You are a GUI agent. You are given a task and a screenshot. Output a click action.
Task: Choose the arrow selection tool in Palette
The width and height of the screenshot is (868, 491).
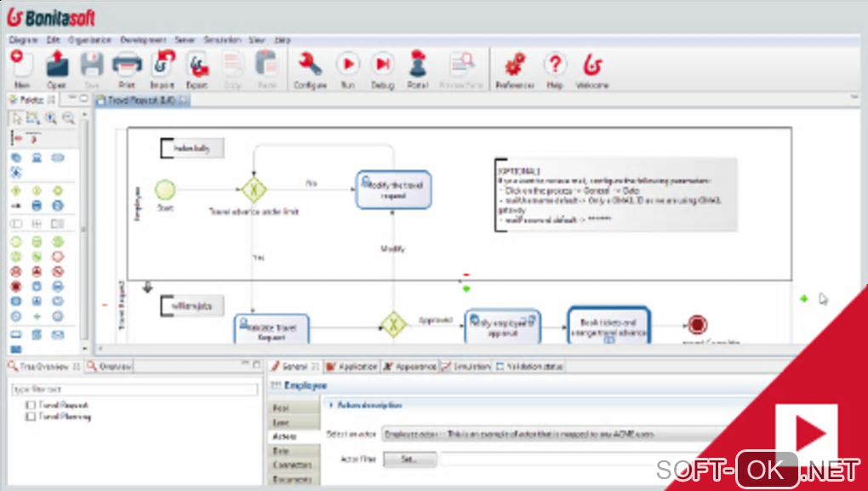click(17, 118)
